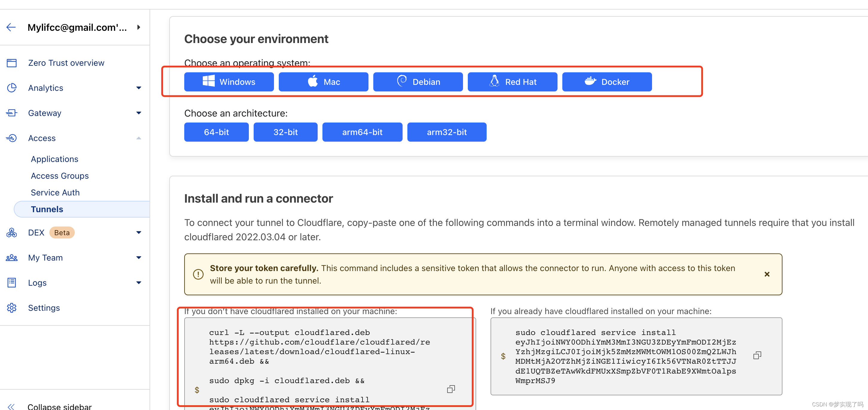This screenshot has height=410, width=868.
Task: Click the Access arrow icon in sidebar
Action: (x=138, y=138)
